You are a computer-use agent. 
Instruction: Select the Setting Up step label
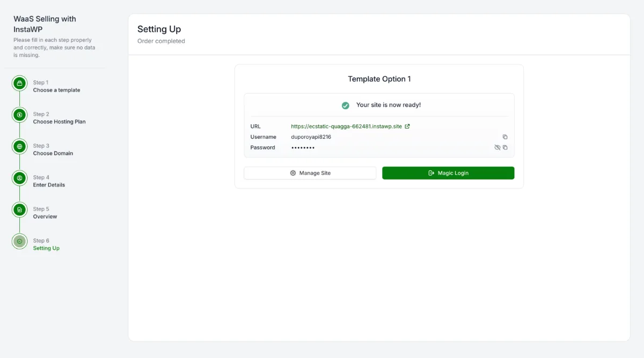click(46, 248)
